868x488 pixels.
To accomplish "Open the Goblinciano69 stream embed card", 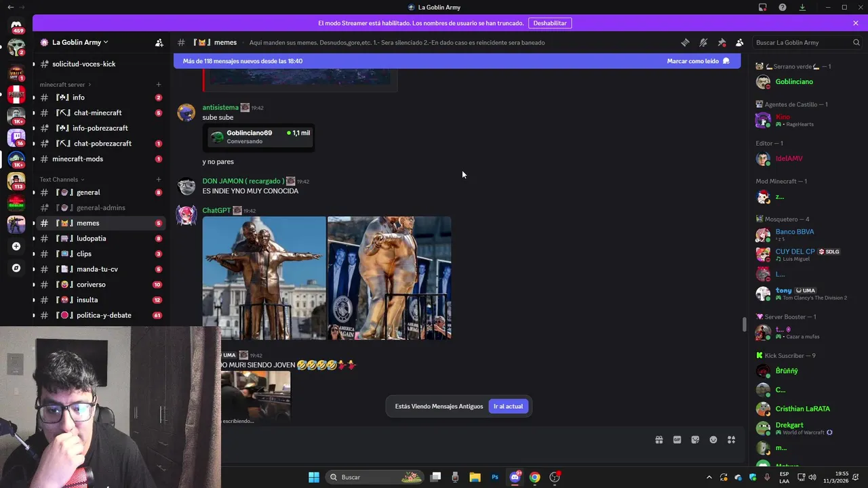I will [x=258, y=137].
